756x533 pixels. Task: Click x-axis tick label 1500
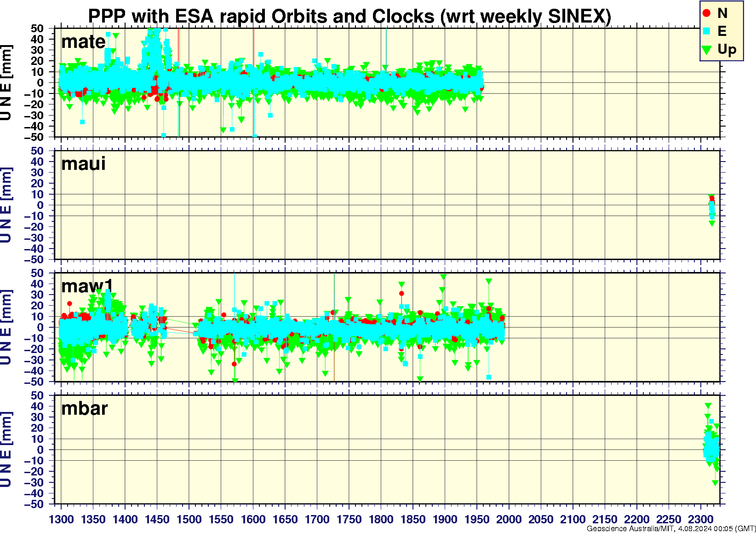189,519
